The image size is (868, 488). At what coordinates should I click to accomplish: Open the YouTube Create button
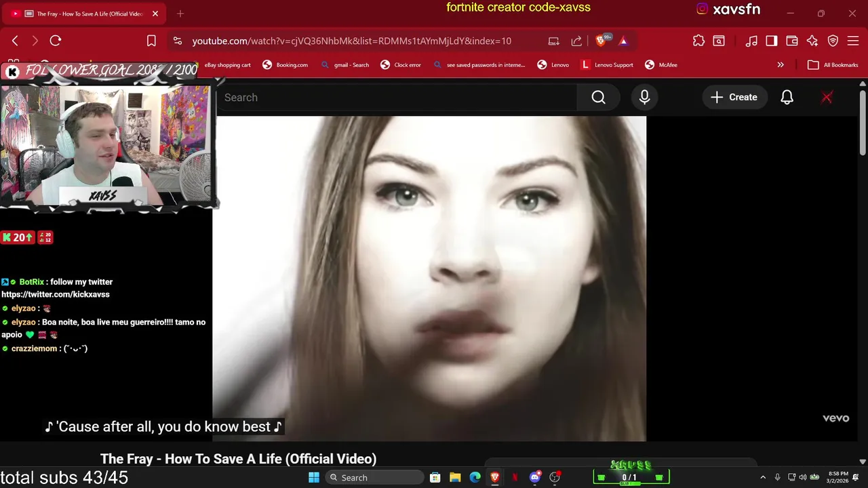(x=734, y=98)
